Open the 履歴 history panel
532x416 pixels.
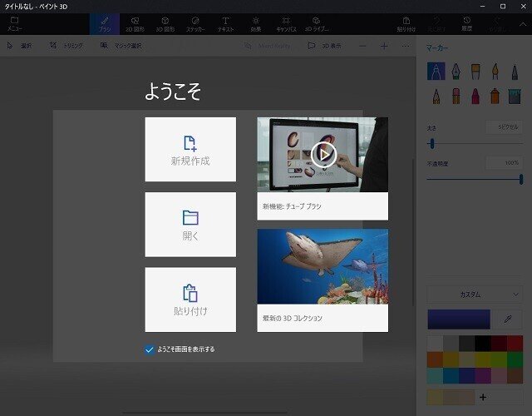click(466, 24)
